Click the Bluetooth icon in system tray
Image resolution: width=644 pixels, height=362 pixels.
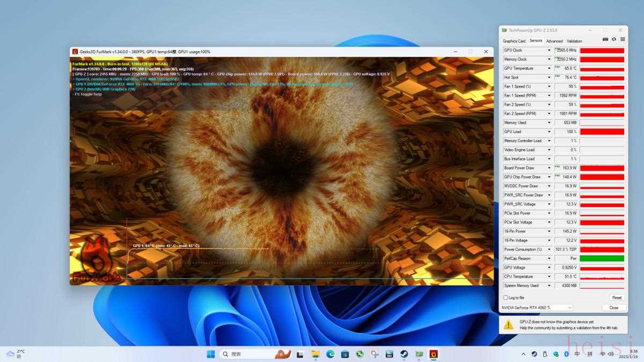coord(566,354)
